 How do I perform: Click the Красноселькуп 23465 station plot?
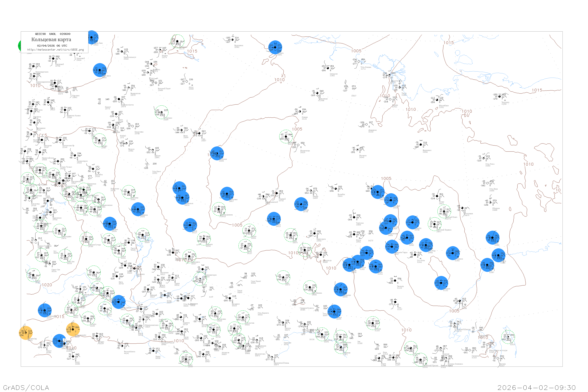tap(122, 52)
